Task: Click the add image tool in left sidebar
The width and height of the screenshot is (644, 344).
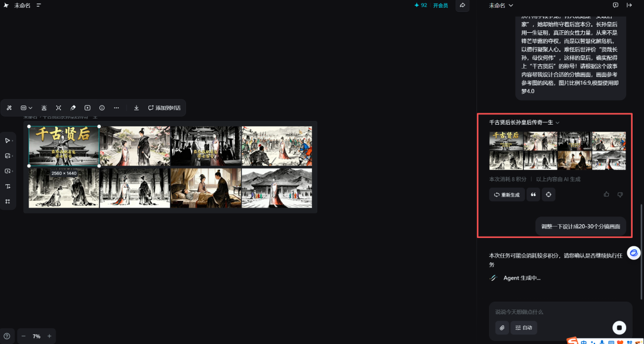Action: point(8,156)
